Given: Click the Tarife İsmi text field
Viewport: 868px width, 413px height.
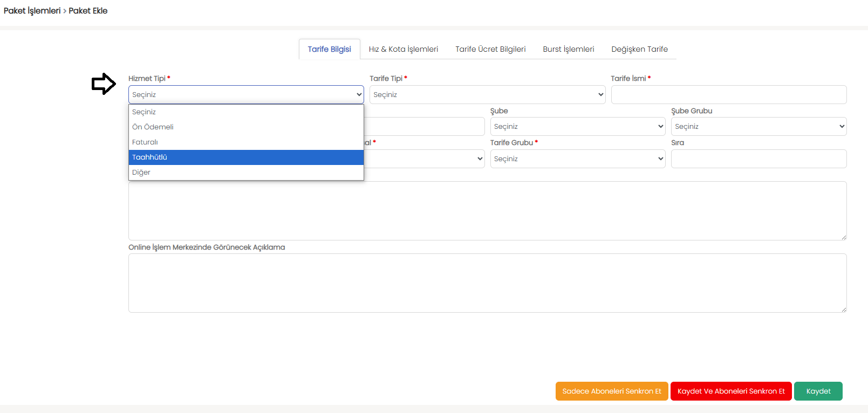Looking at the screenshot, I should pyautogui.click(x=728, y=95).
